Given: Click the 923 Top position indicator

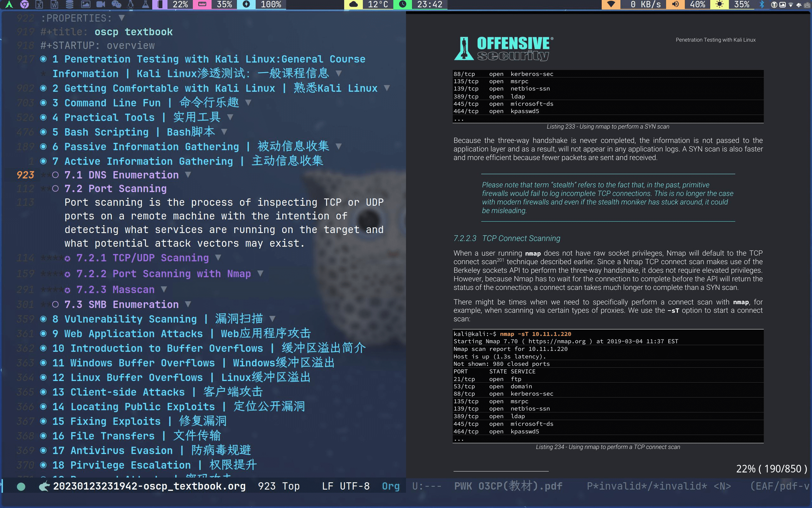Looking at the screenshot, I should click(279, 486).
